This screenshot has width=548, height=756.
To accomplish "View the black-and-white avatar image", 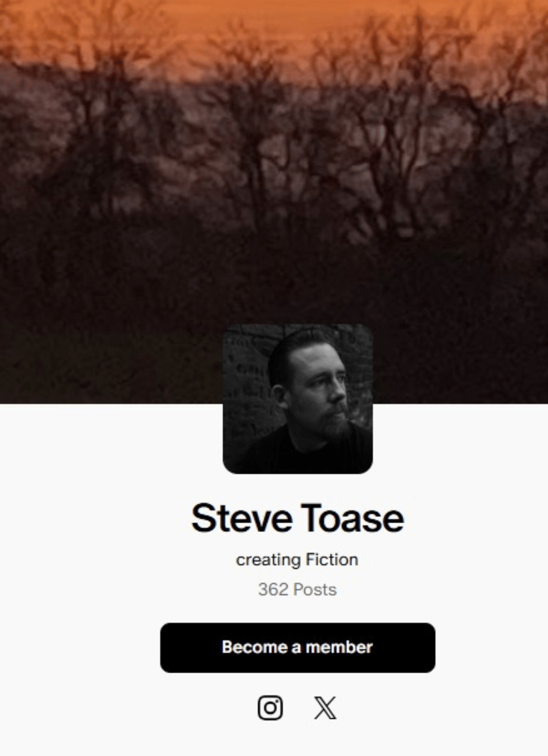I will click(298, 399).
